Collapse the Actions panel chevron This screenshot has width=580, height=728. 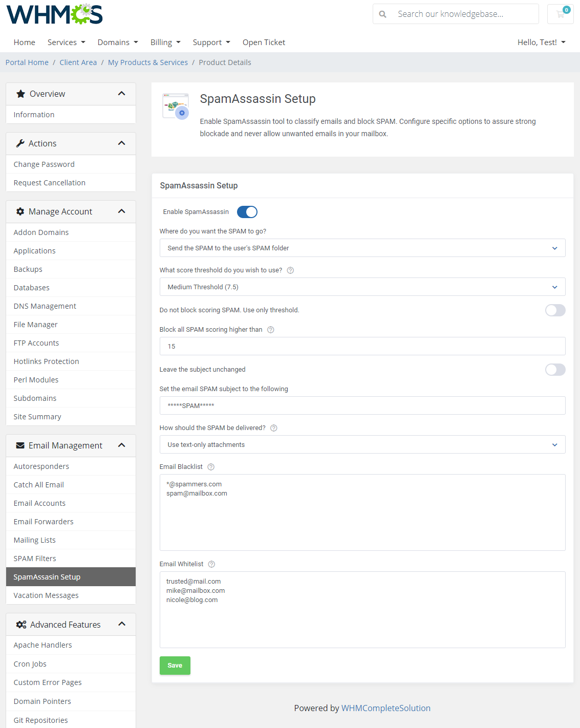[121, 143]
